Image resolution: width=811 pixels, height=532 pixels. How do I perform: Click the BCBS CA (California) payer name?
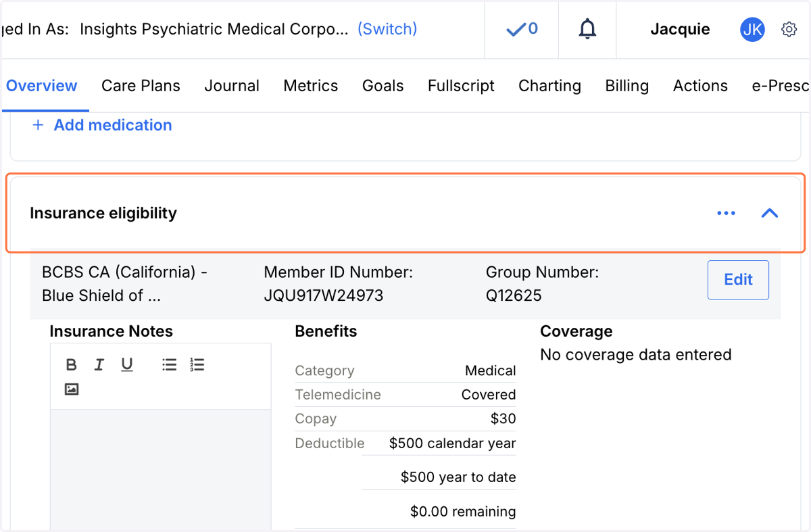pyautogui.click(x=124, y=284)
